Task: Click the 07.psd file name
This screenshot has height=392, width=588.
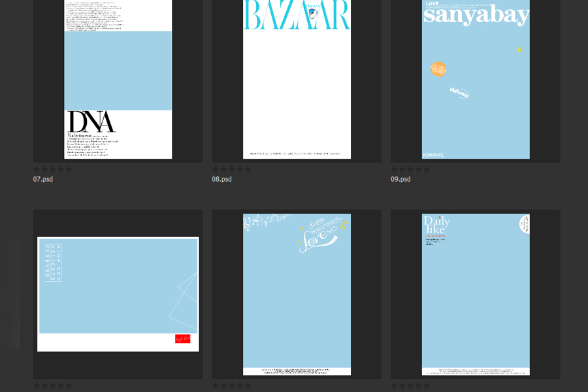Action: tap(42, 179)
